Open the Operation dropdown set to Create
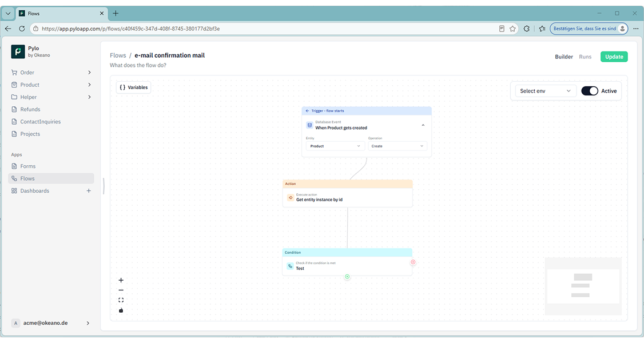The width and height of the screenshot is (644, 343). click(x=397, y=146)
